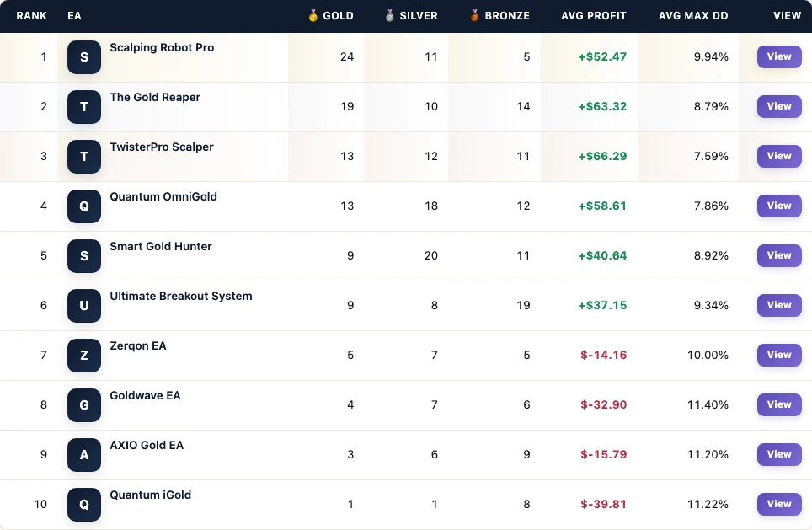812x530 pixels.
Task: Click rank number 10 for Quantum iGold
Action: [40, 505]
